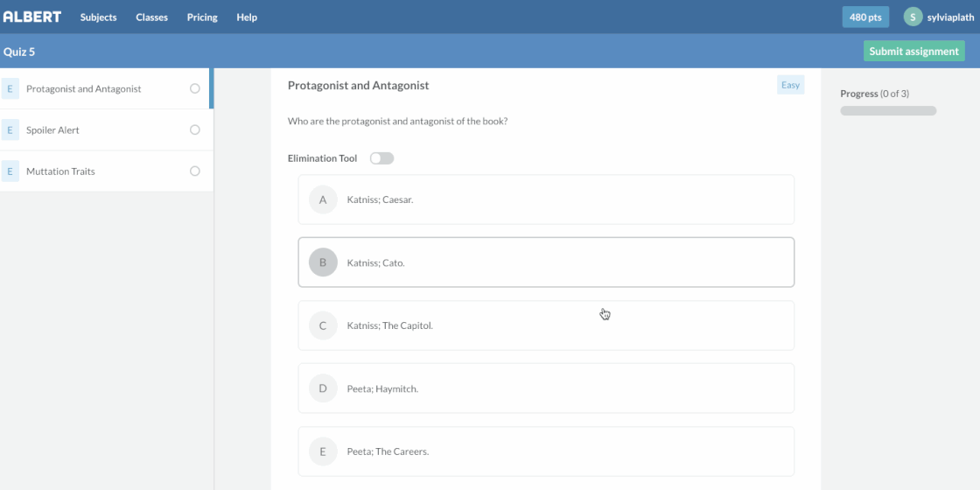This screenshot has height=490, width=980.
Task: Open the Subjects menu
Action: [x=98, y=17]
